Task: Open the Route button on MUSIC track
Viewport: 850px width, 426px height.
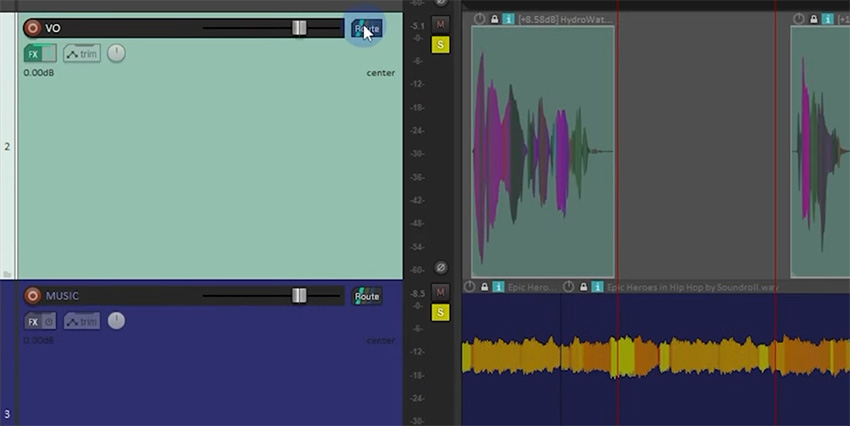Action: point(367,296)
